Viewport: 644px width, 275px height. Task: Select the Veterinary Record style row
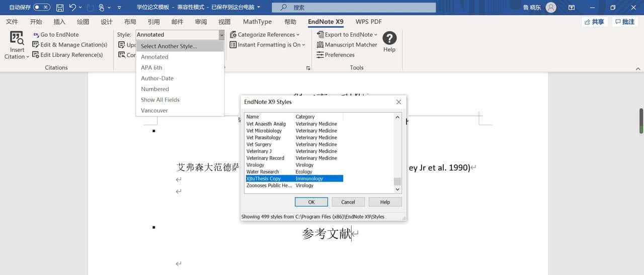click(294, 158)
